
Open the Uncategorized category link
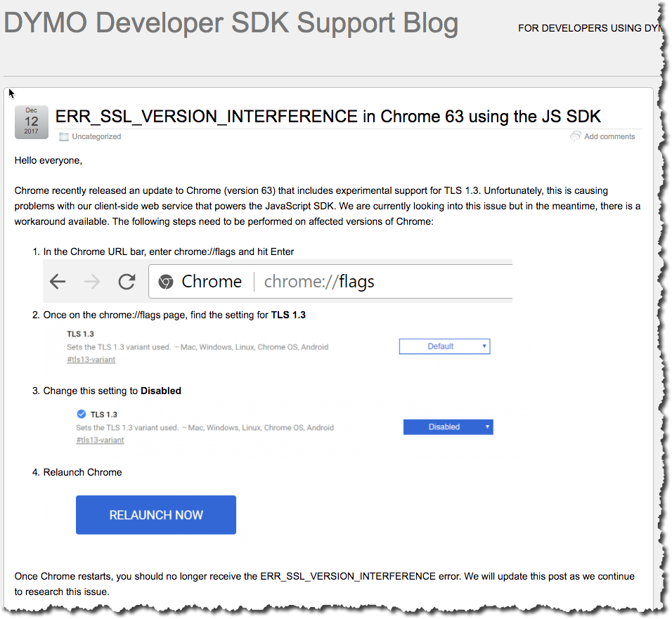[96, 136]
